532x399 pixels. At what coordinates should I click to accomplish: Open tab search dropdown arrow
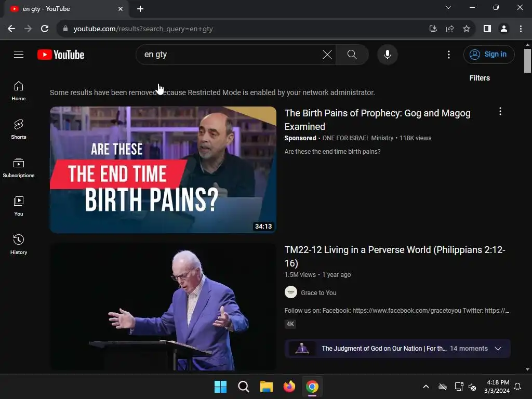[448, 7]
